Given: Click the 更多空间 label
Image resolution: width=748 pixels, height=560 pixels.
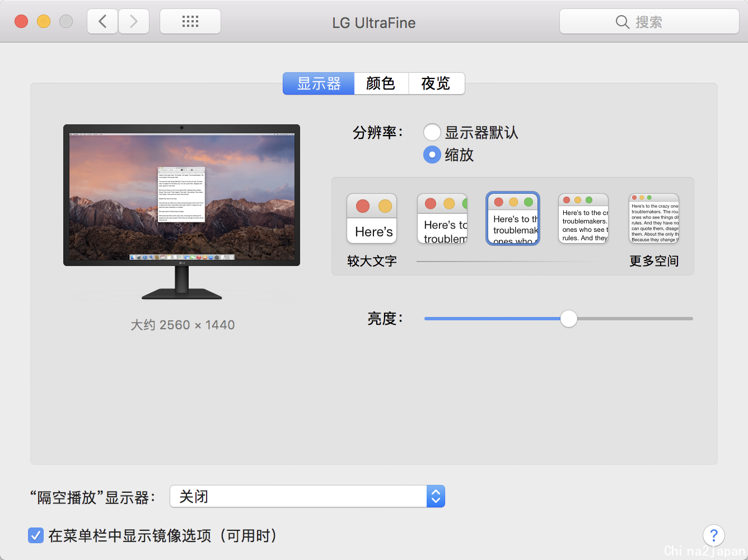Looking at the screenshot, I should click(x=654, y=261).
